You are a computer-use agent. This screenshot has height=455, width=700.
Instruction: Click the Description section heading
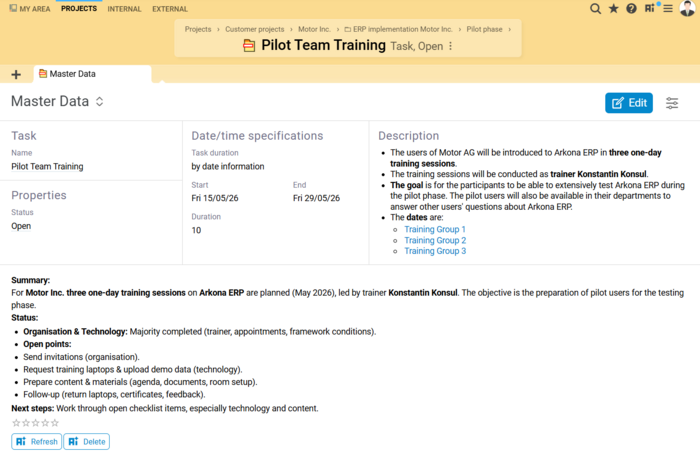[408, 136]
